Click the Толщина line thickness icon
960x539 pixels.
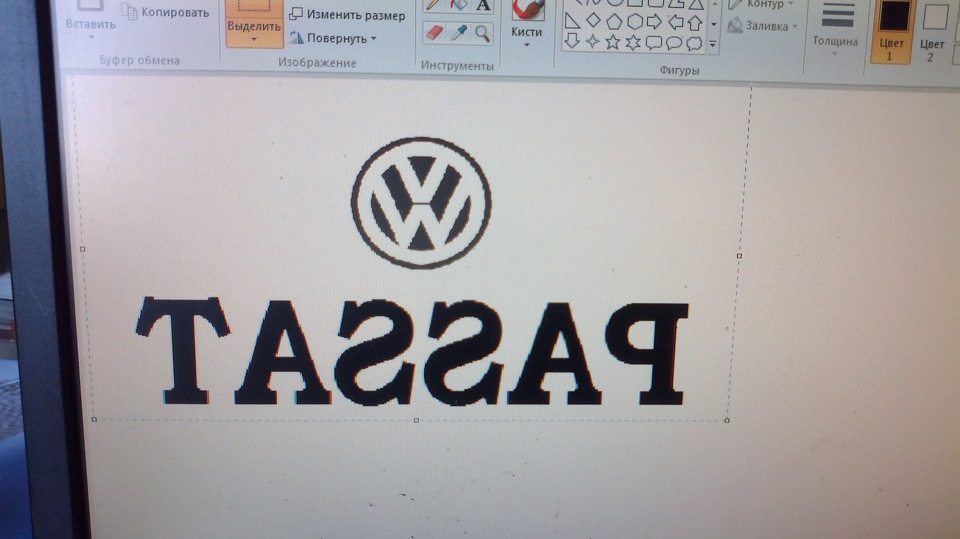(x=837, y=15)
